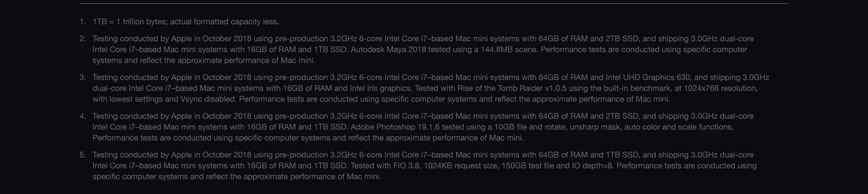This screenshot has height=194, width=868.
Task: Click the Intel Iris graphics text
Action: (x=380, y=88)
